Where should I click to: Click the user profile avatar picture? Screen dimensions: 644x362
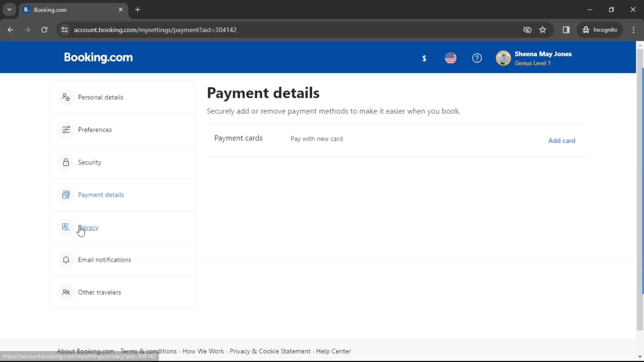pos(503,58)
